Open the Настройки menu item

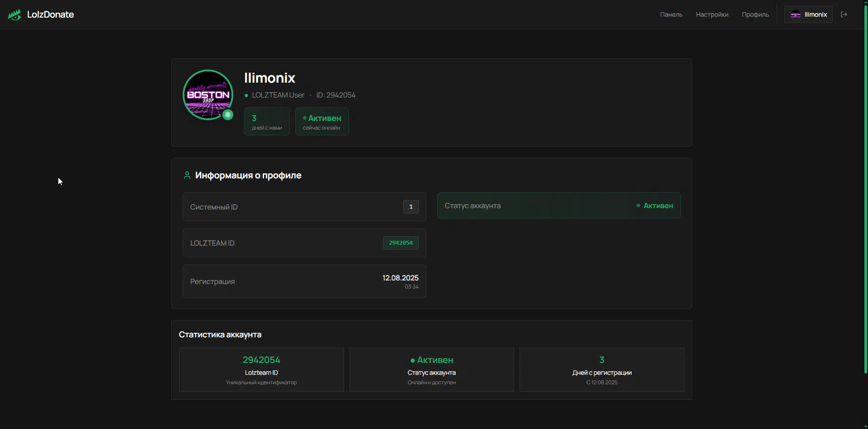(712, 14)
